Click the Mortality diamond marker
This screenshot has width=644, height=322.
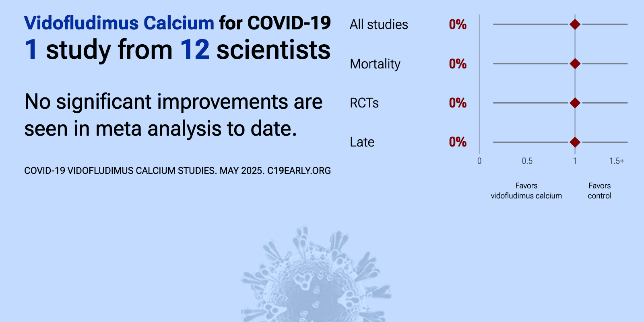(575, 64)
